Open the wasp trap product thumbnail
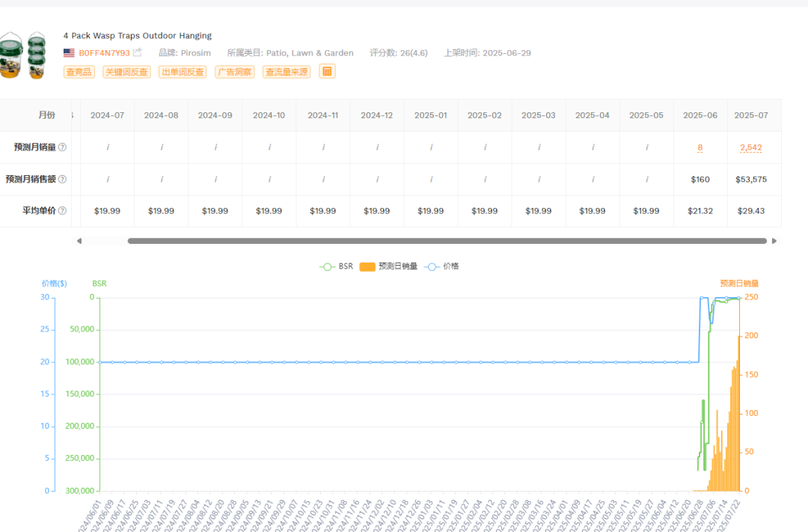808x532 pixels. pos(22,55)
